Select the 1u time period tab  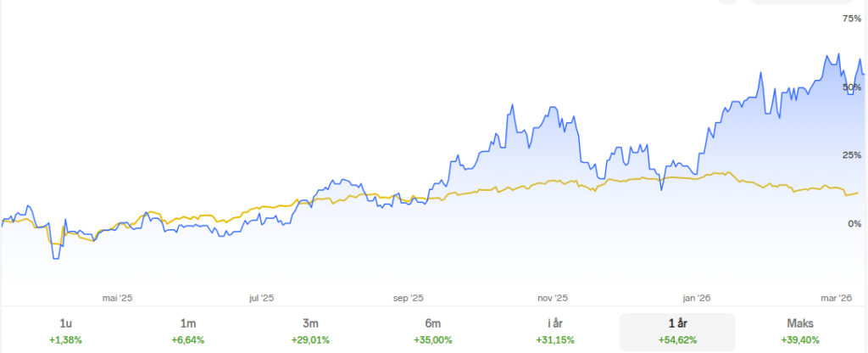click(x=66, y=331)
